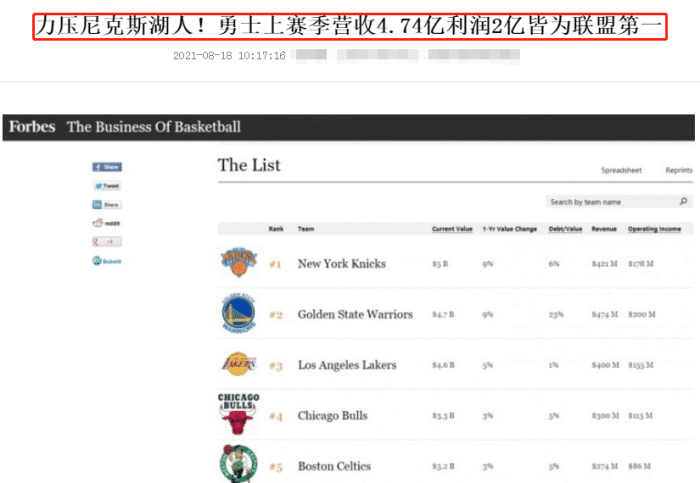Open the Spreadsheet view

click(x=621, y=171)
